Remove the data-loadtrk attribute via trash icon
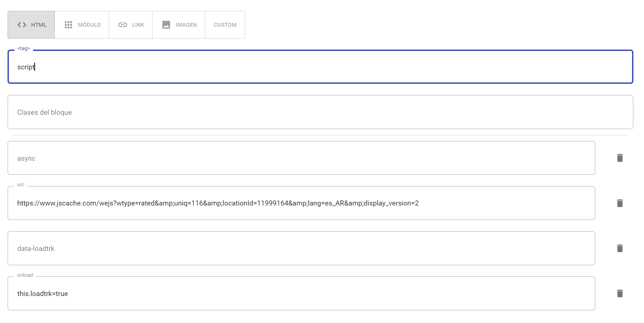Image resolution: width=644 pixels, height=323 pixels. pos(620,248)
